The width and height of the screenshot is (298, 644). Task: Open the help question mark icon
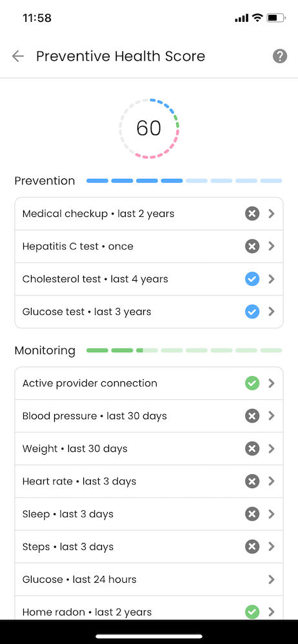pos(280,56)
